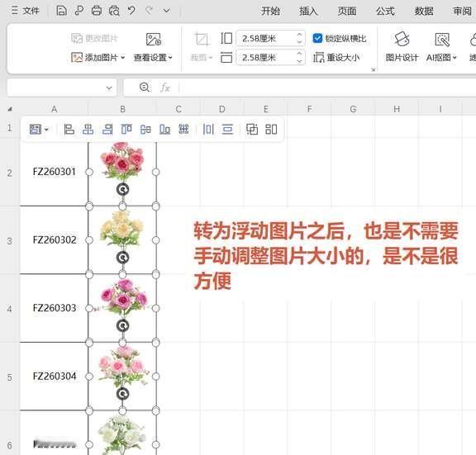The height and width of the screenshot is (455, 476).
Task: Switch to the 插入 insert tab
Action: tap(308, 12)
